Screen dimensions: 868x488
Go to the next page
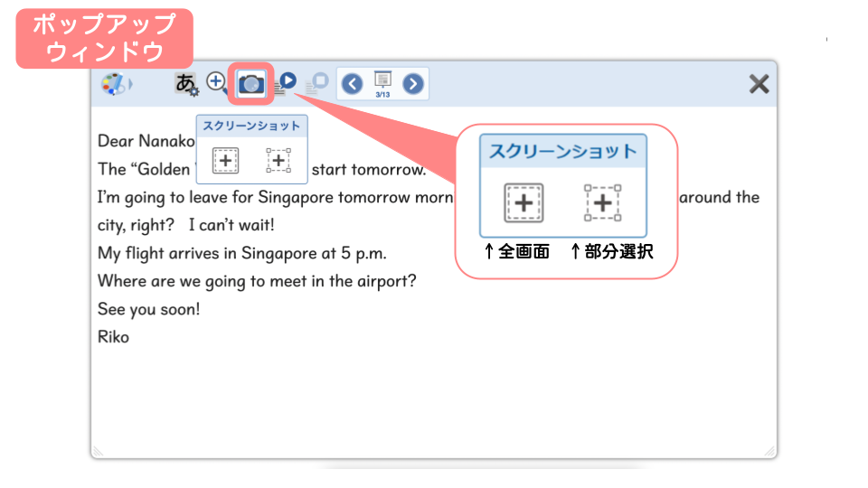tap(412, 84)
